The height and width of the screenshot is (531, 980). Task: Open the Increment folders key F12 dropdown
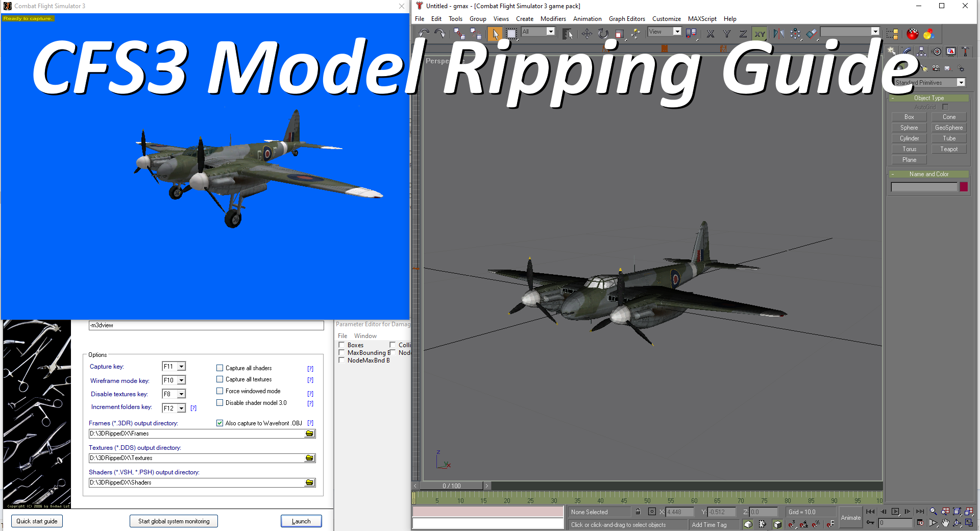point(181,408)
